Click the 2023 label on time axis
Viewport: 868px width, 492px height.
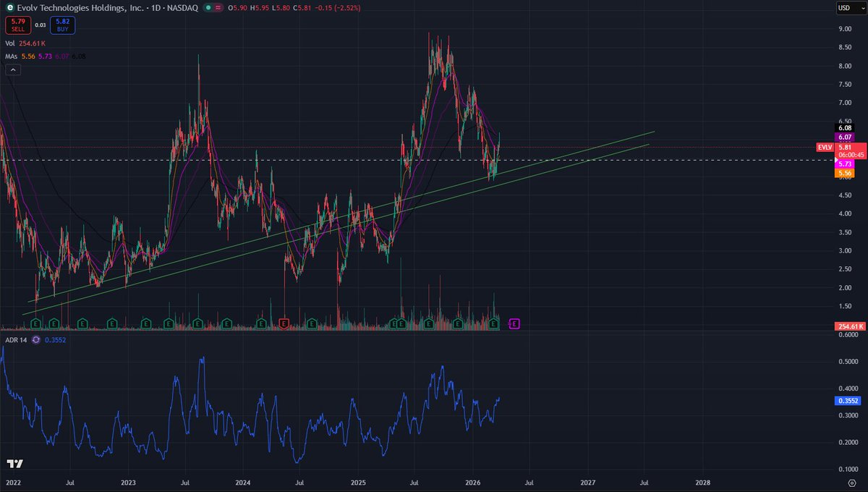pos(128,482)
